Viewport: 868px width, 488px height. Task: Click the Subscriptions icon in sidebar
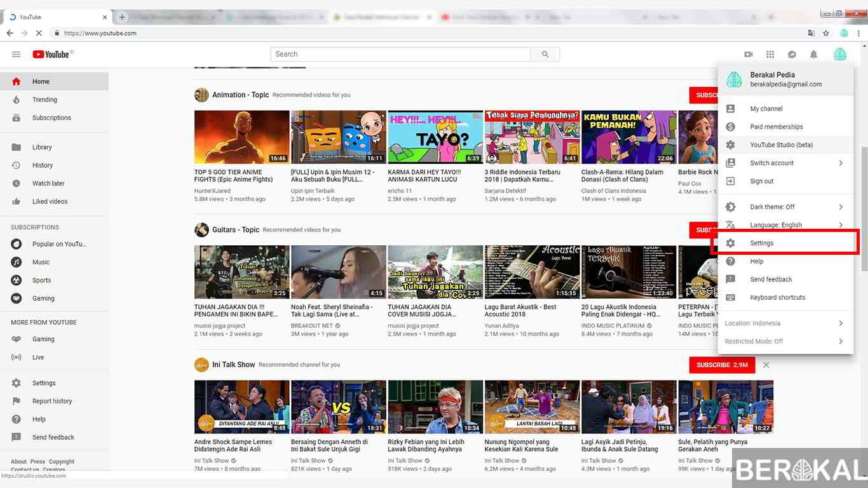17,118
